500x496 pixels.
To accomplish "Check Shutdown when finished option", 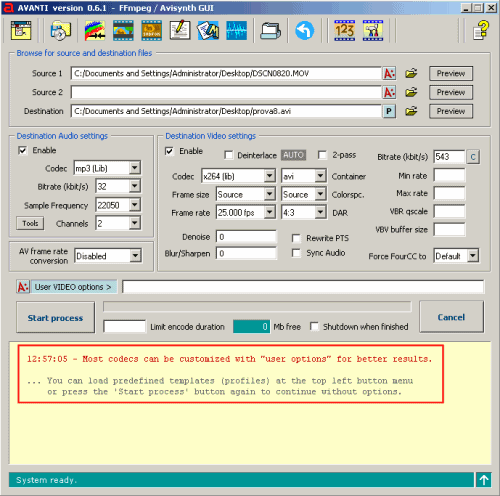I will coord(314,326).
